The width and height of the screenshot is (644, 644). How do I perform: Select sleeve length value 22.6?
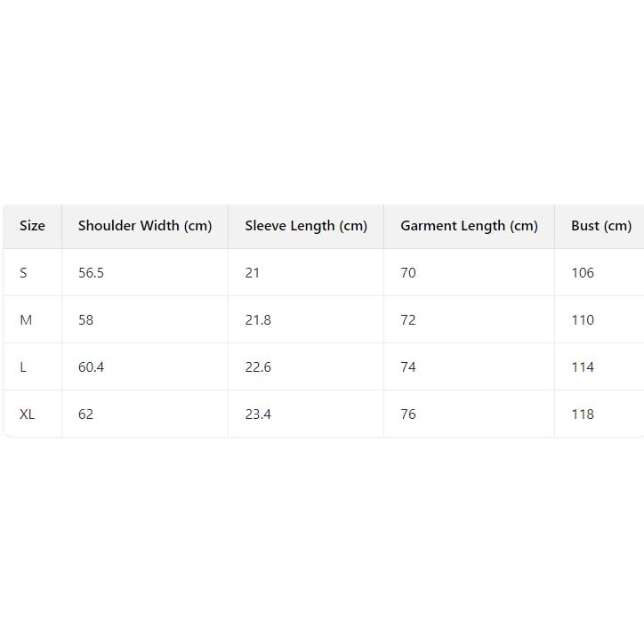point(258,367)
